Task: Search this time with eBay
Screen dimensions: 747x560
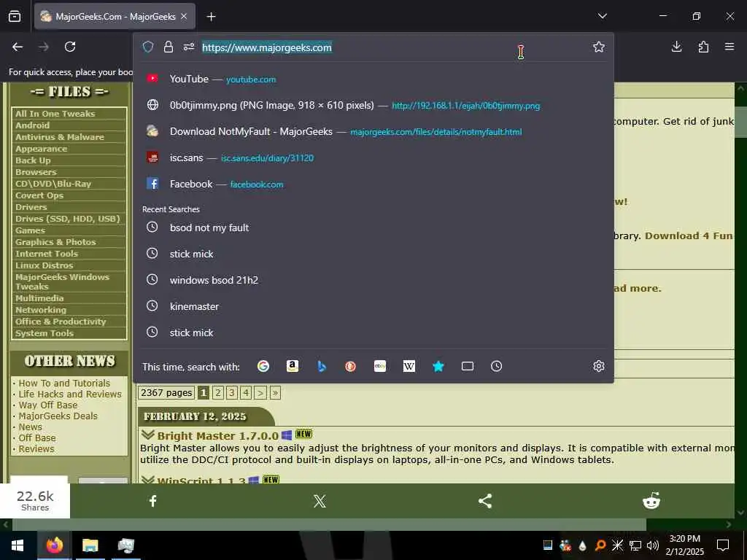Action: [x=379, y=366]
